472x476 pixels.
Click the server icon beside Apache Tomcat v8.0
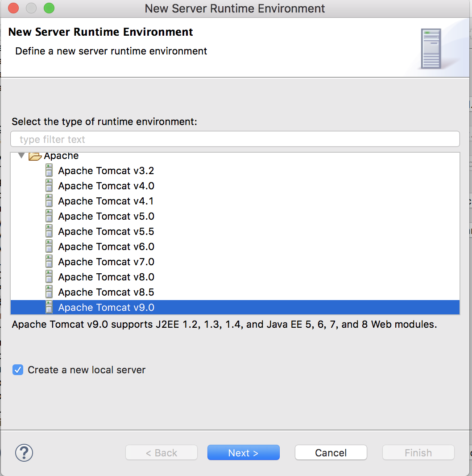[49, 276]
